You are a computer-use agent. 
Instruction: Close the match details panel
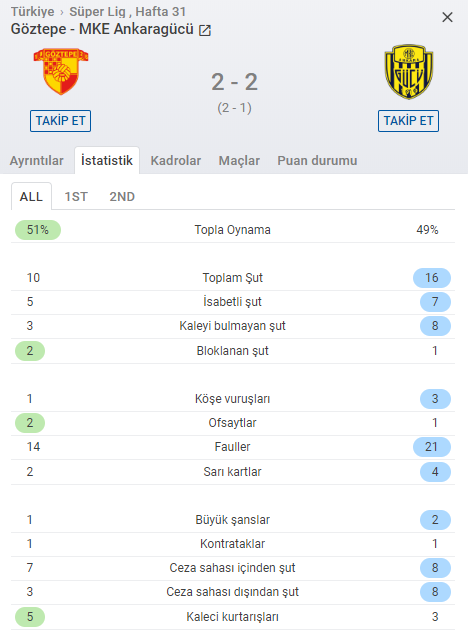447,17
